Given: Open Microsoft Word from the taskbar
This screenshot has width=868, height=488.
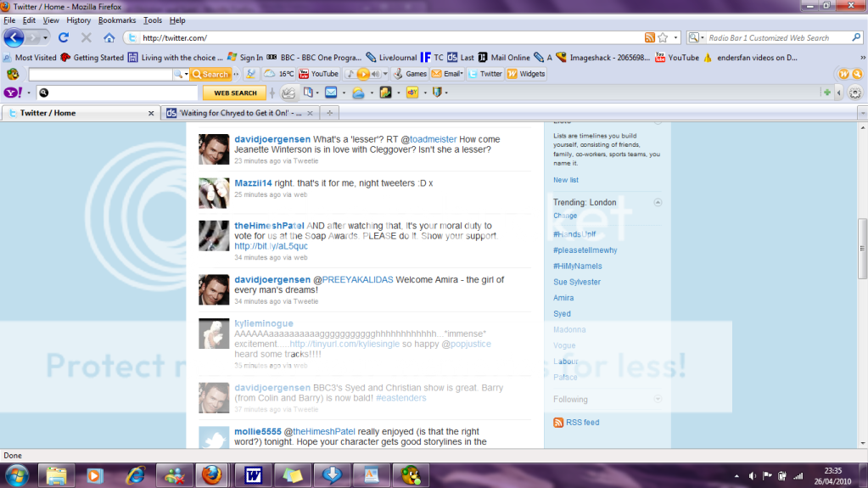Looking at the screenshot, I should (x=254, y=473).
